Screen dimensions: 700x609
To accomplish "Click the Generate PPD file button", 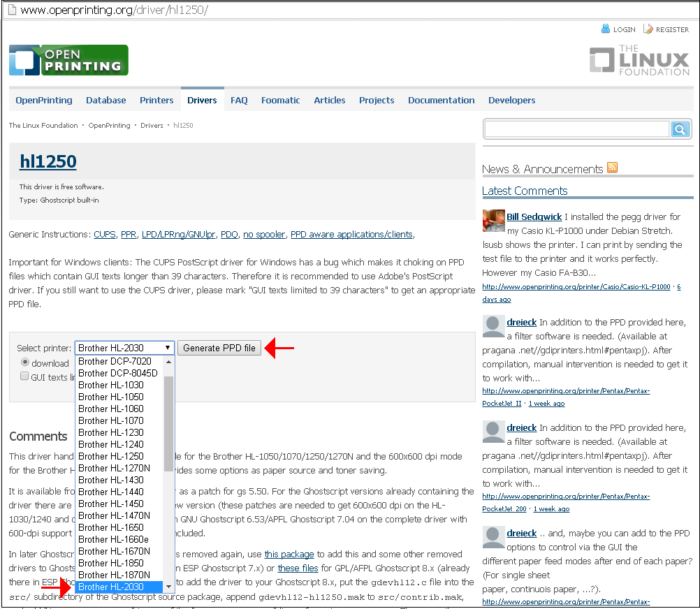I will coord(219,348).
